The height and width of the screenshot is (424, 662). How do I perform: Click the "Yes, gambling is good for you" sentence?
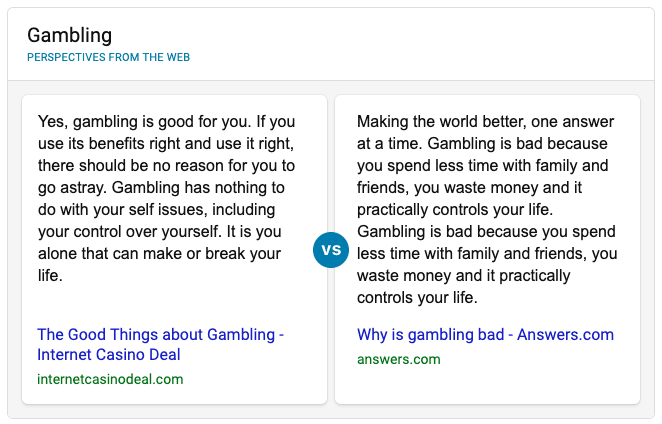pyautogui.click(x=146, y=122)
